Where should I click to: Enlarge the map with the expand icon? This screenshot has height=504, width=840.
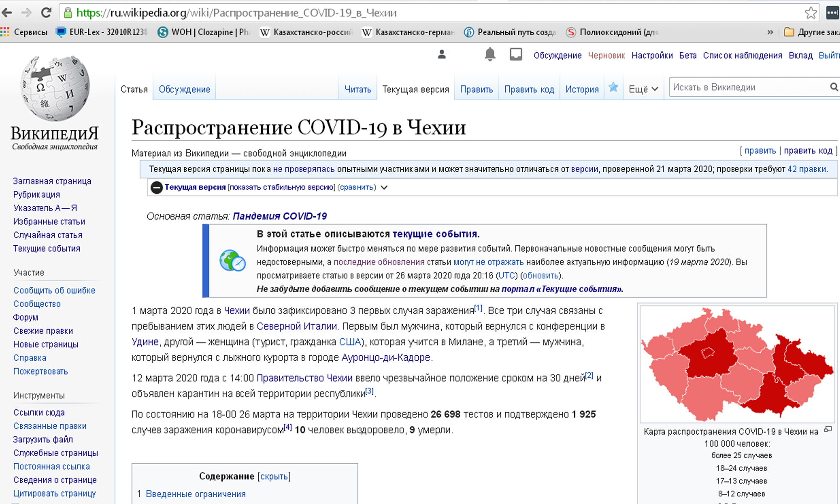[828, 429]
